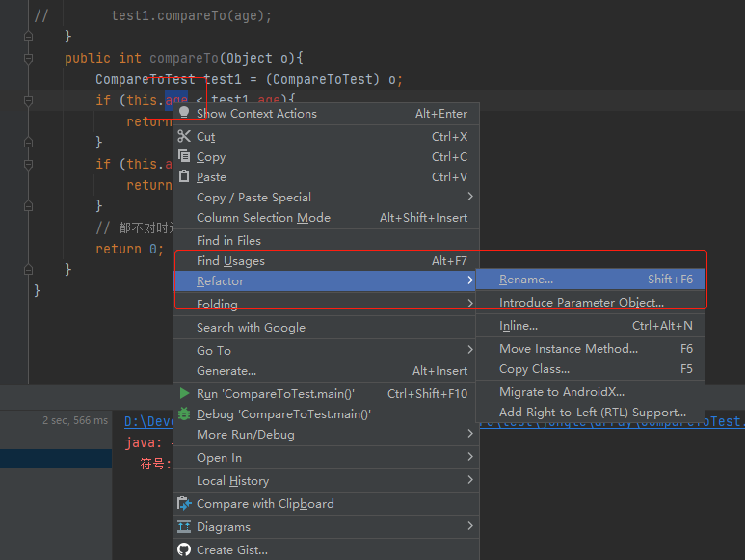Select Introduce Parameter Object... option
745x560 pixels.
point(581,303)
